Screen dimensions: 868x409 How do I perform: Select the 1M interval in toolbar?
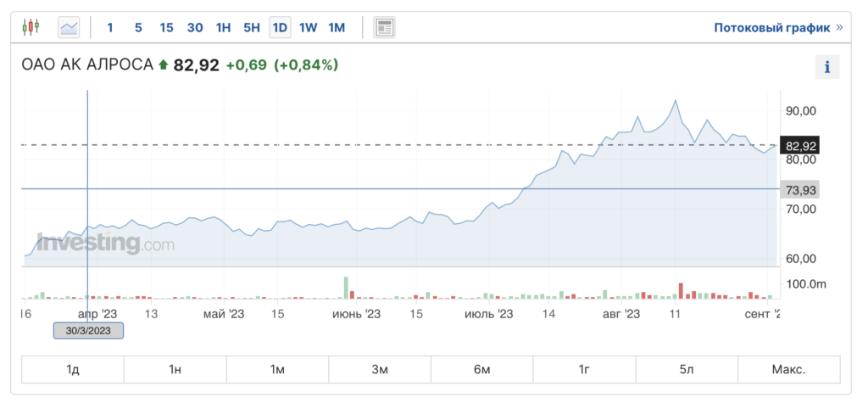pos(337,28)
